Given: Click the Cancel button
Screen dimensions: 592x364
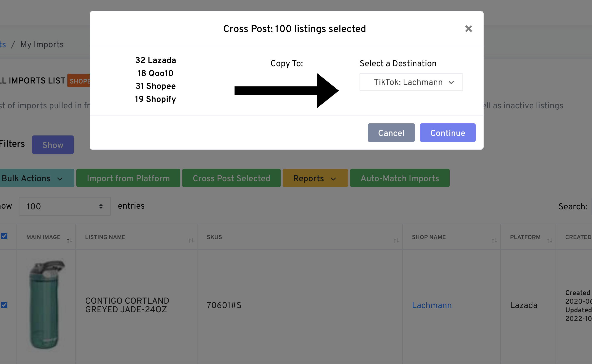Looking at the screenshot, I should coord(391,133).
